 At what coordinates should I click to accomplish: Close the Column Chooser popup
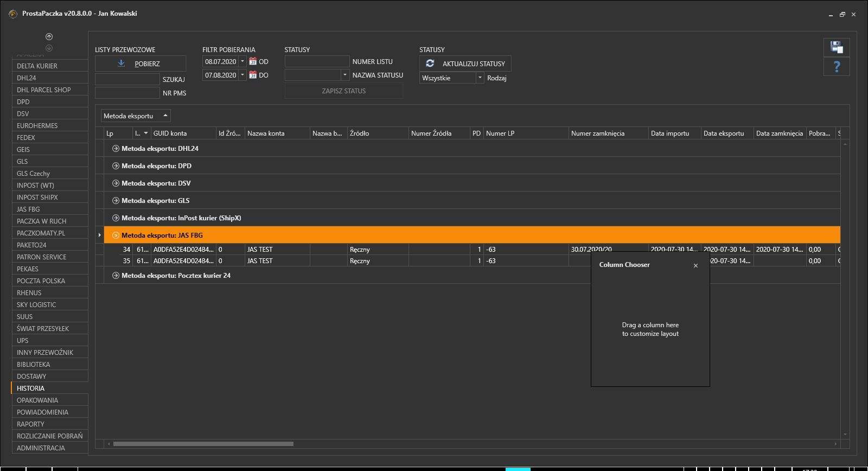click(x=695, y=265)
